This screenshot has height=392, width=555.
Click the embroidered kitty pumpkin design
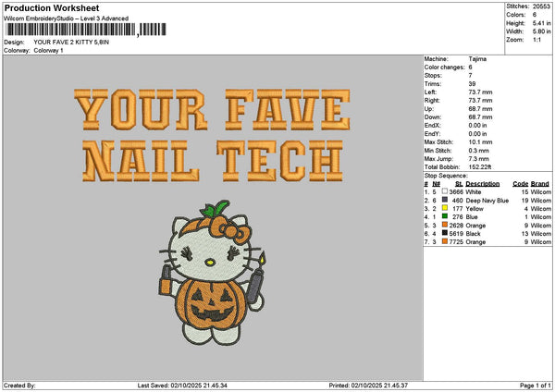pyautogui.click(x=212, y=273)
